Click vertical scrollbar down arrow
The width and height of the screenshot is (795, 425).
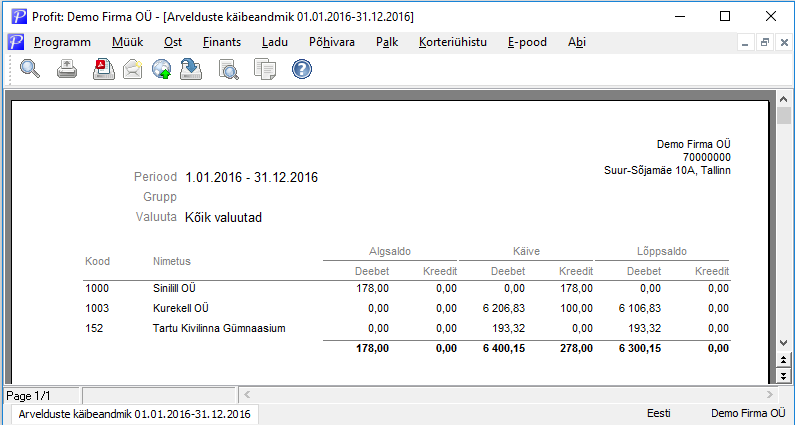coord(783,343)
